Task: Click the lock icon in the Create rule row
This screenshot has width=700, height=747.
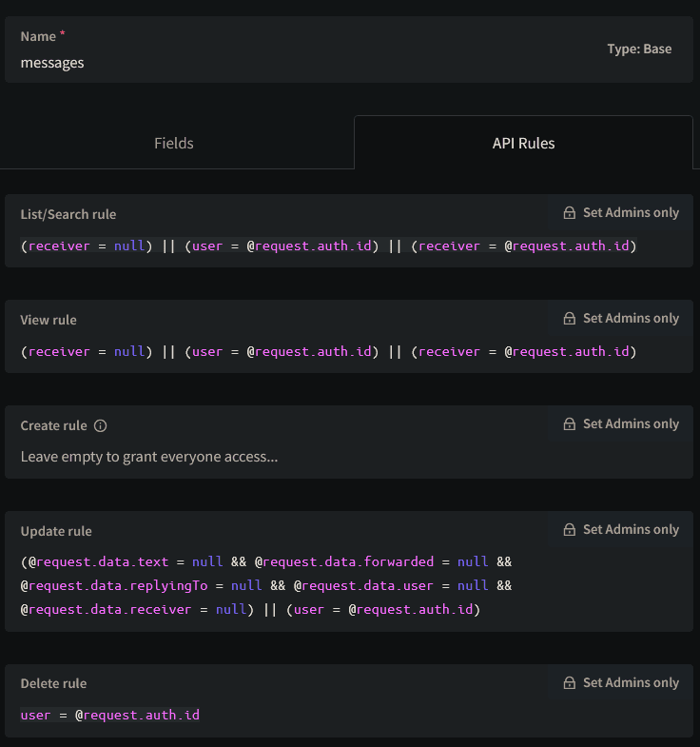Action: (569, 424)
